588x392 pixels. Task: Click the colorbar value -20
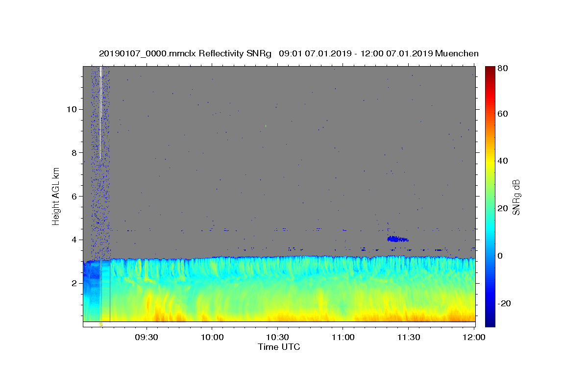[504, 303]
